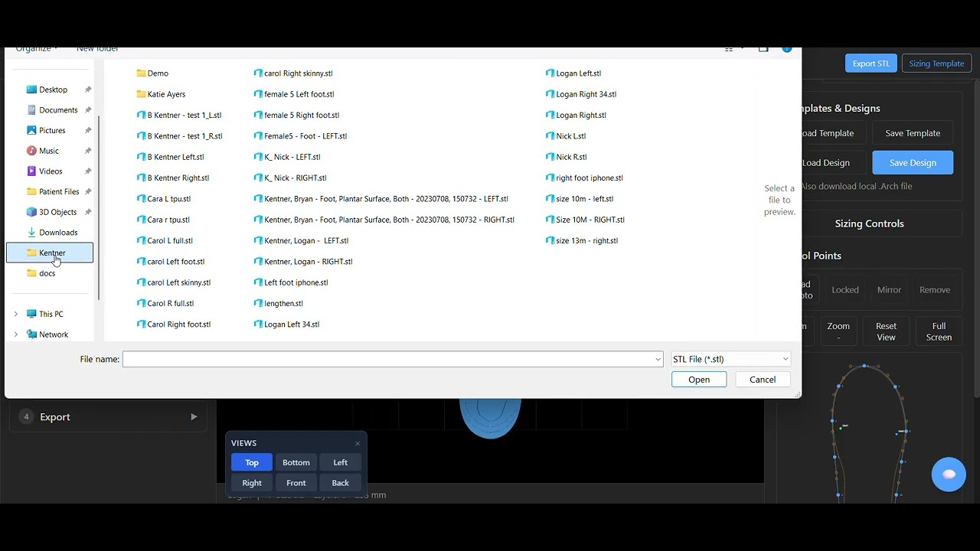
Task: Select right foot iphone.stl file icon
Action: click(550, 178)
